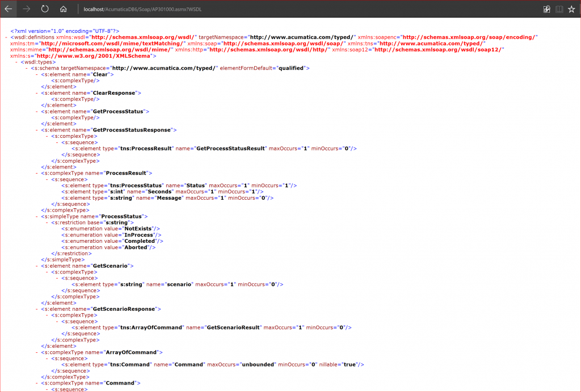Go back with the browser back arrow
This screenshot has width=581, height=392.
(x=8, y=9)
